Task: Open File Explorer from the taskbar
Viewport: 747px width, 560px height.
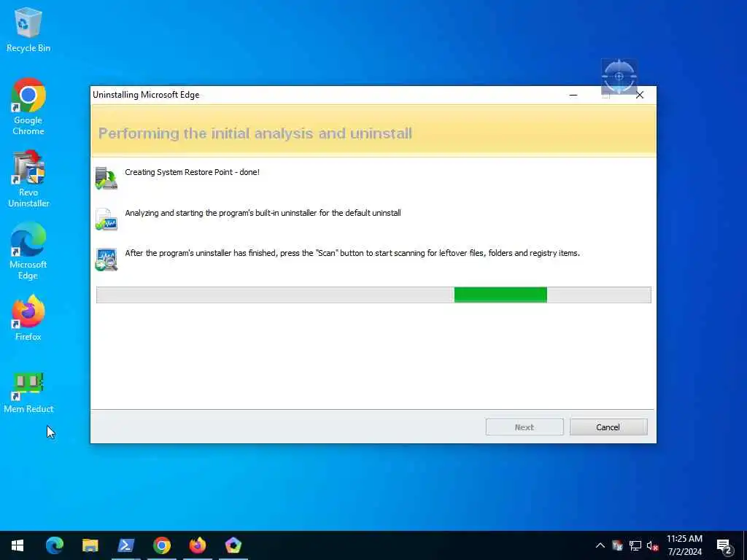Action: (x=90, y=545)
